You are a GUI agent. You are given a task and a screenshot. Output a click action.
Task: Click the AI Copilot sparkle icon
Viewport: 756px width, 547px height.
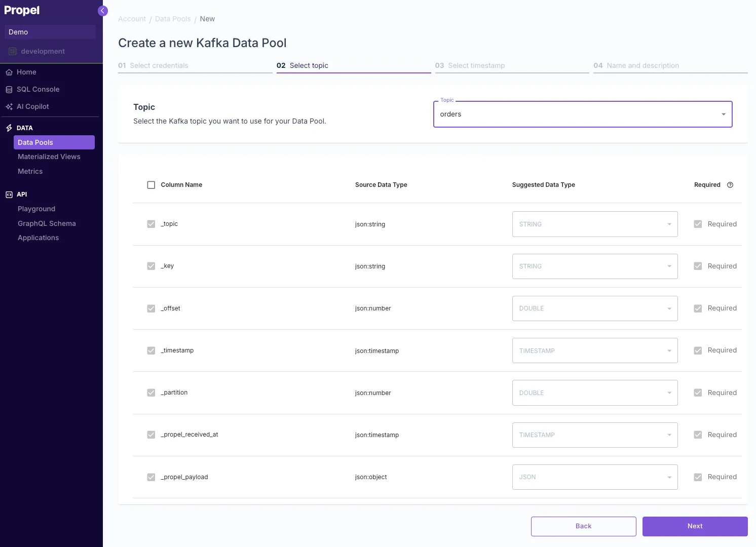point(9,107)
